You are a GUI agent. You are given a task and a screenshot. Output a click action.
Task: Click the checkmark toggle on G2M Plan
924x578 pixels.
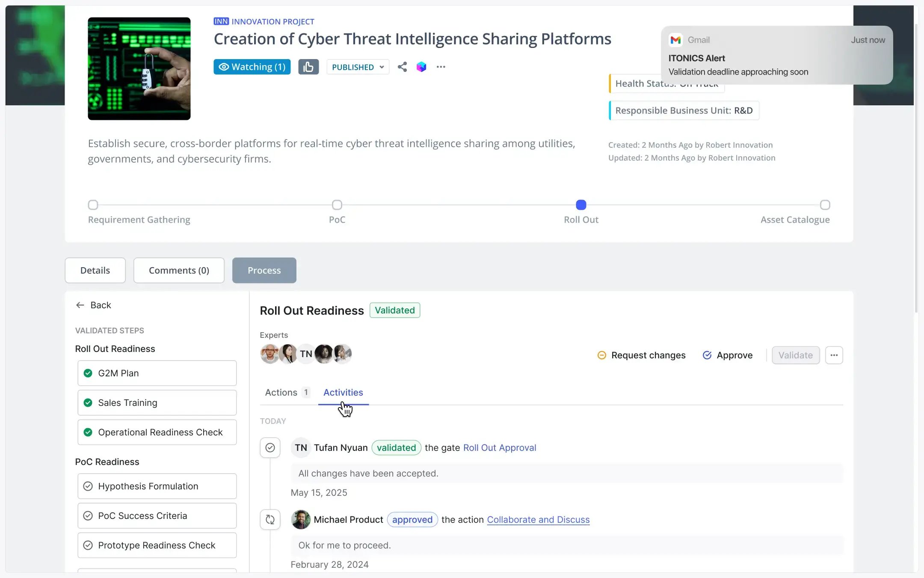click(x=88, y=373)
